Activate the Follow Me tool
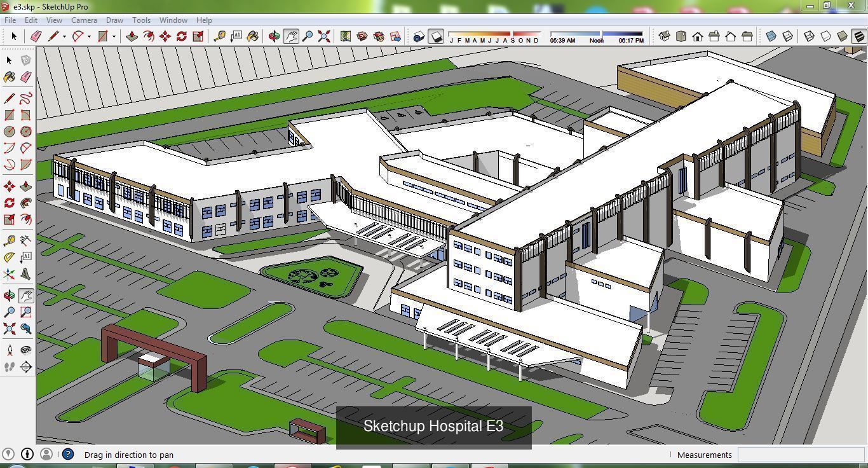The height and width of the screenshot is (468, 868). (x=25, y=203)
